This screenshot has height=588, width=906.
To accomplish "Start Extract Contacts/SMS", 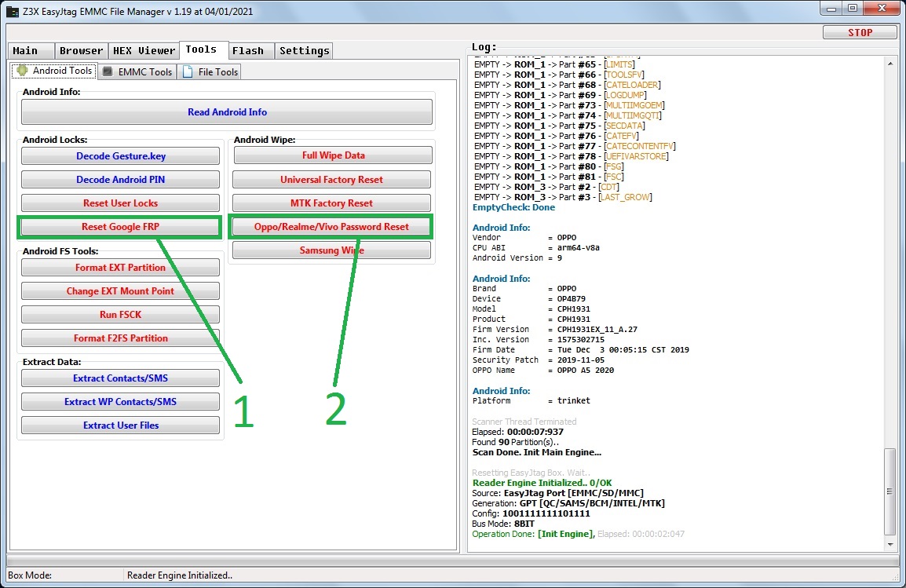I will coord(120,378).
